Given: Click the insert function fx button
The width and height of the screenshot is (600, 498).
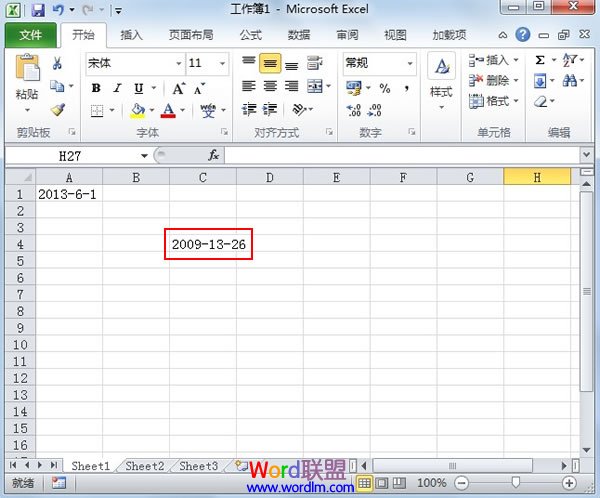Looking at the screenshot, I should pyautogui.click(x=213, y=155).
